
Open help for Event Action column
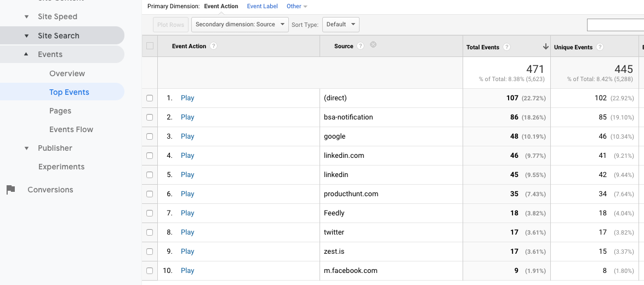click(x=213, y=46)
